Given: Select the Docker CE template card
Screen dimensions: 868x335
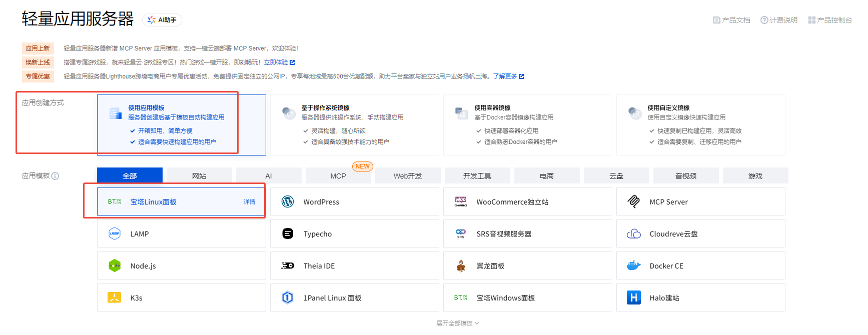Looking at the screenshot, I should click(x=701, y=265).
